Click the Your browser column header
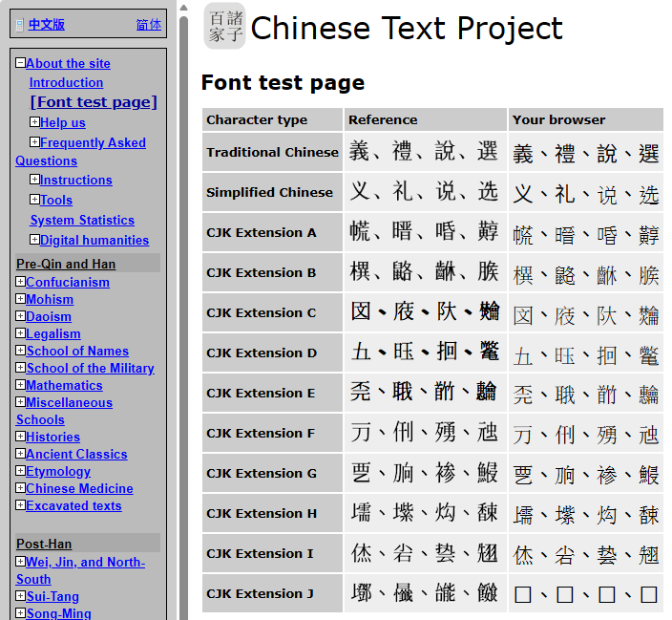The height and width of the screenshot is (620, 672). pyautogui.click(x=585, y=119)
